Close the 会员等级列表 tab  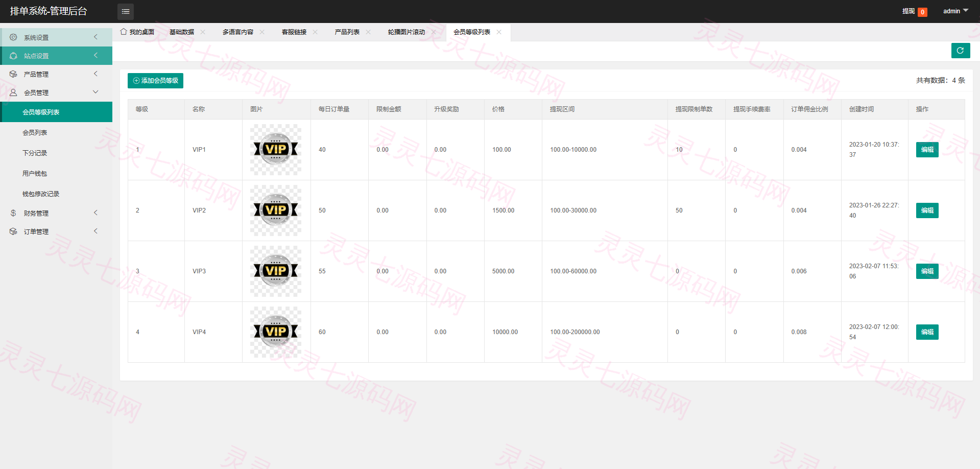pyautogui.click(x=499, y=32)
